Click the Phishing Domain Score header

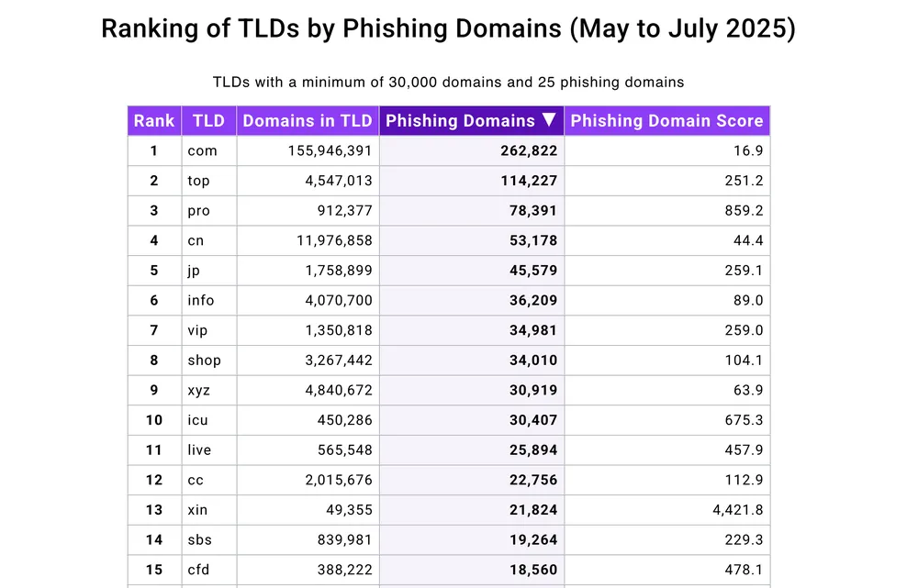666,120
